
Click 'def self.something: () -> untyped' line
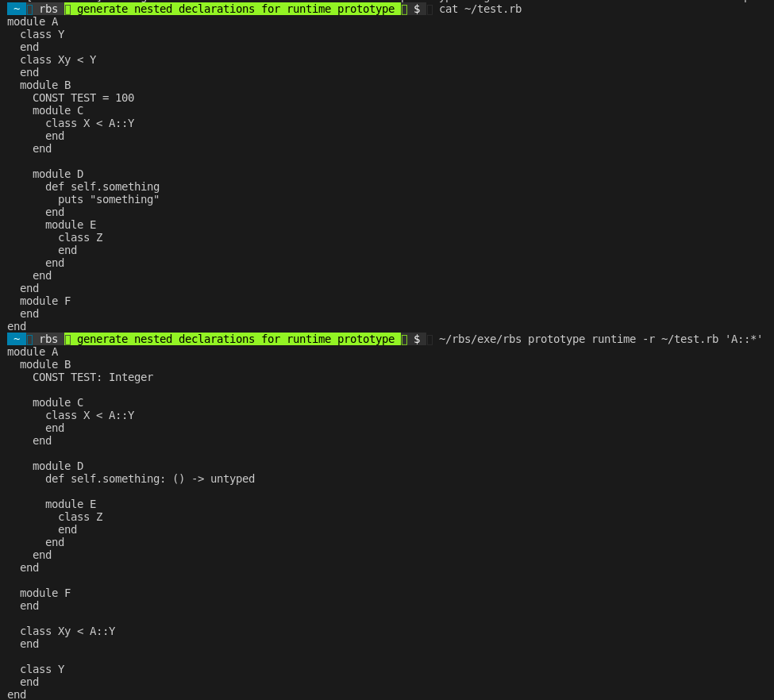pyautogui.click(x=150, y=479)
